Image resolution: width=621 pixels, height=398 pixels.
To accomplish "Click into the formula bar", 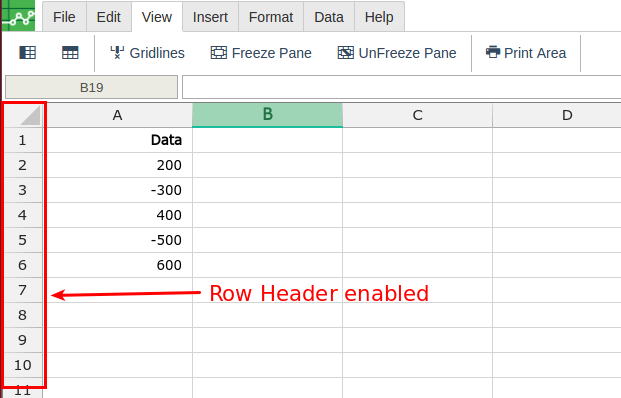I will (401, 87).
